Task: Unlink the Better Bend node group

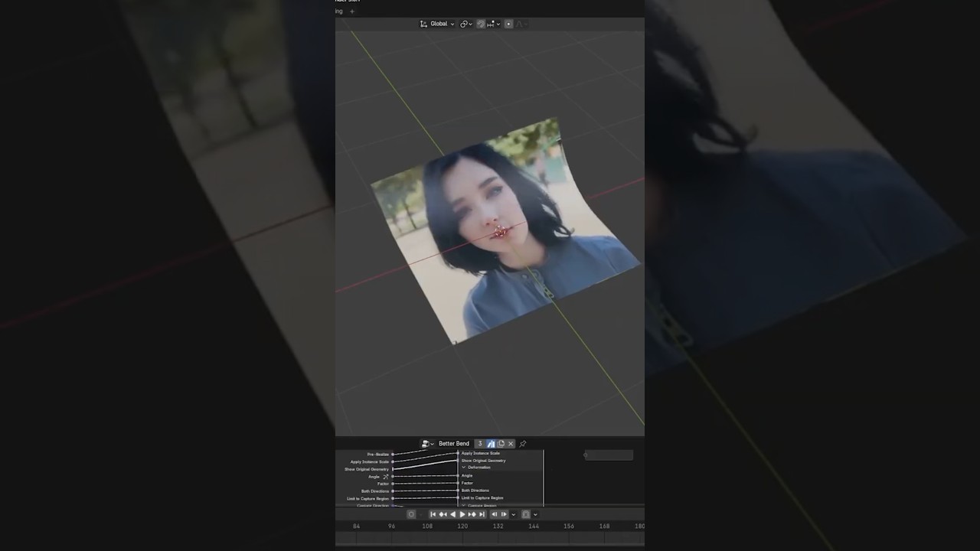Action: pyautogui.click(x=511, y=444)
